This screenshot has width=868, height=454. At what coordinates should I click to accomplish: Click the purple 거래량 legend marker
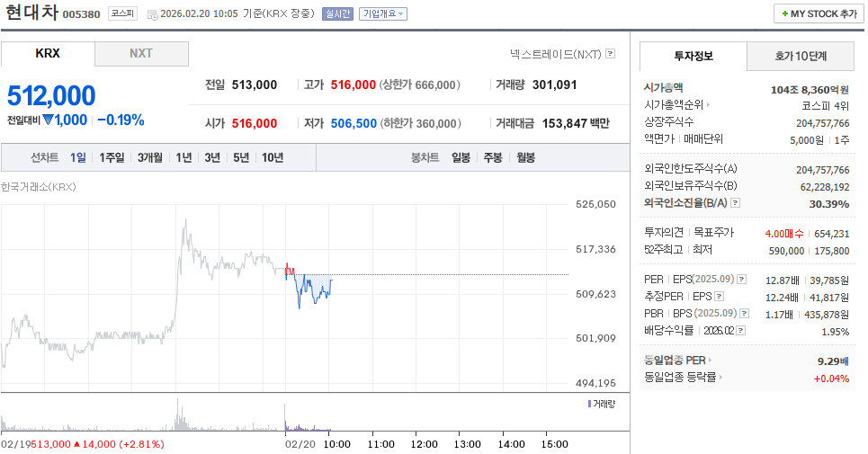[589, 405]
